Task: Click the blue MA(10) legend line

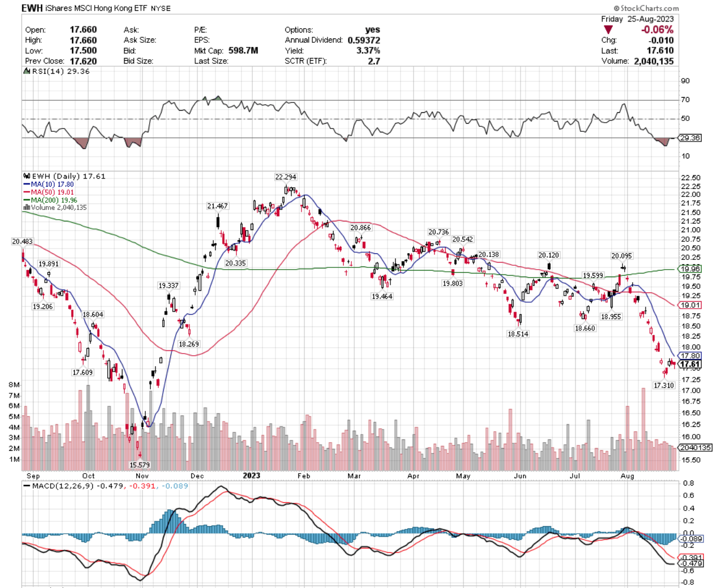Action: (x=27, y=184)
